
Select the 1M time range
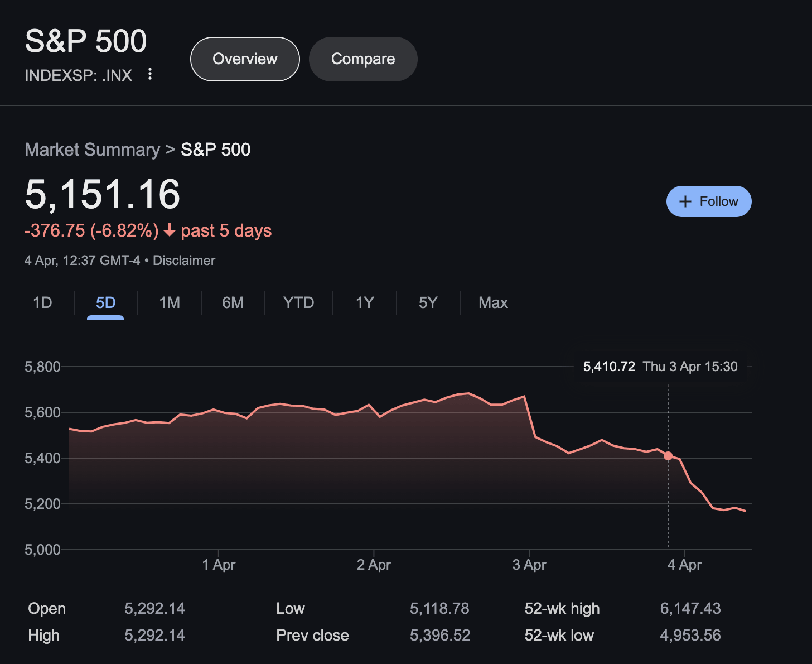click(x=169, y=302)
